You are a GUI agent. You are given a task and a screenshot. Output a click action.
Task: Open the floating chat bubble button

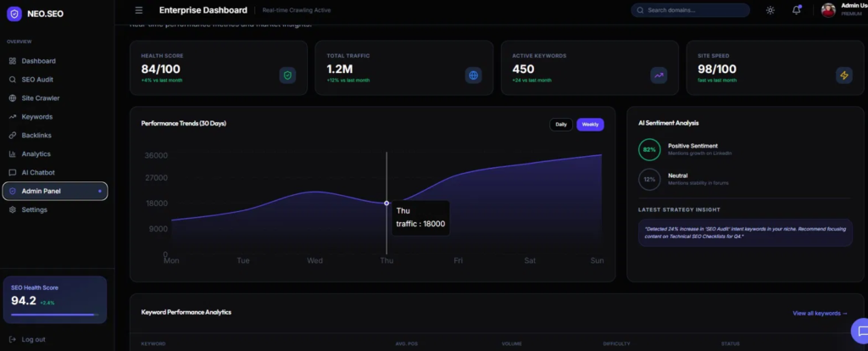(861, 331)
